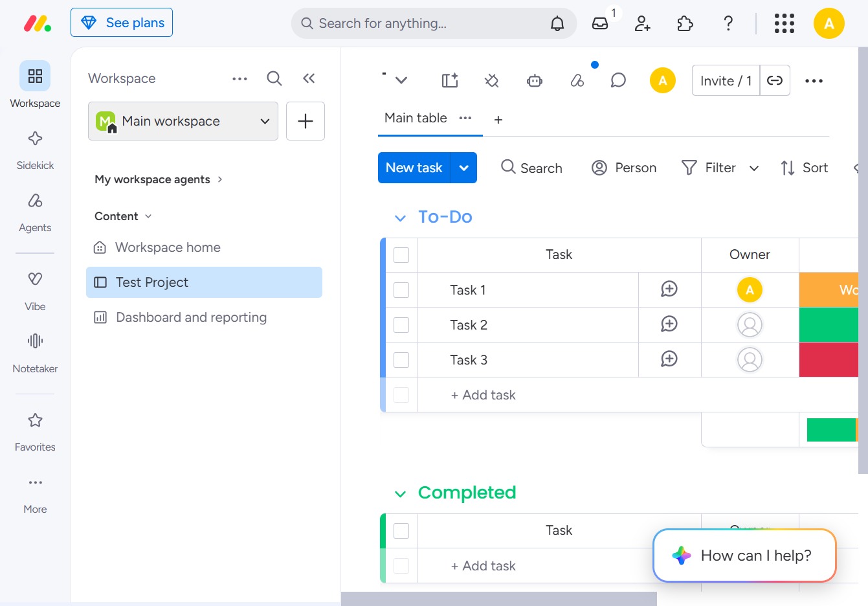
Task: Start conversation on Task 2
Action: tap(669, 324)
